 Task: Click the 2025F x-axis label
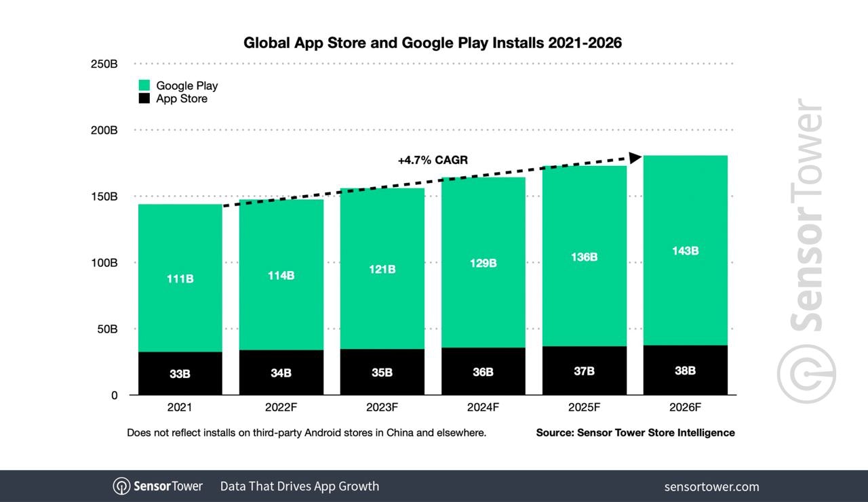[x=584, y=408]
